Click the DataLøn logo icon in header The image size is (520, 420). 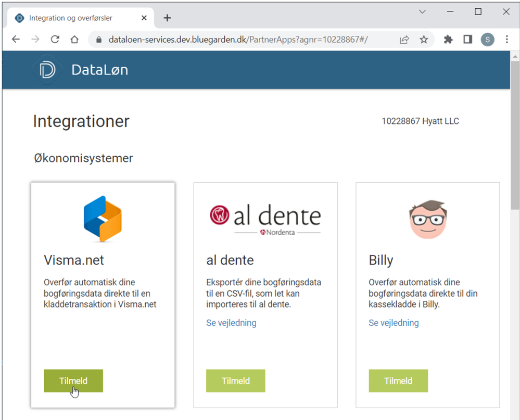click(x=47, y=70)
